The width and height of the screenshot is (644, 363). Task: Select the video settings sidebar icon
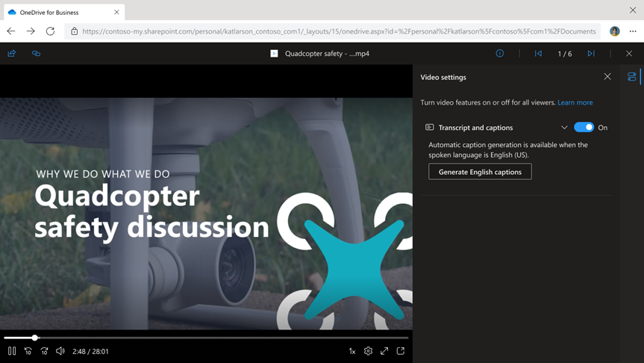(x=631, y=77)
